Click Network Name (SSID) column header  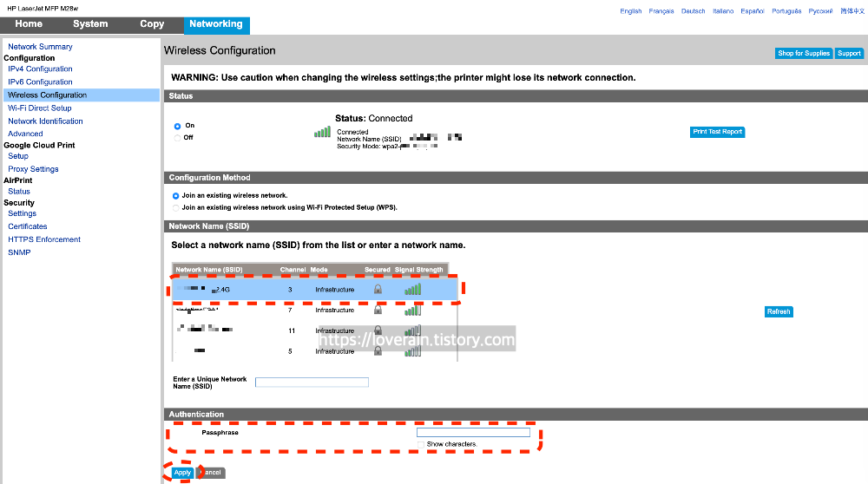click(x=208, y=270)
